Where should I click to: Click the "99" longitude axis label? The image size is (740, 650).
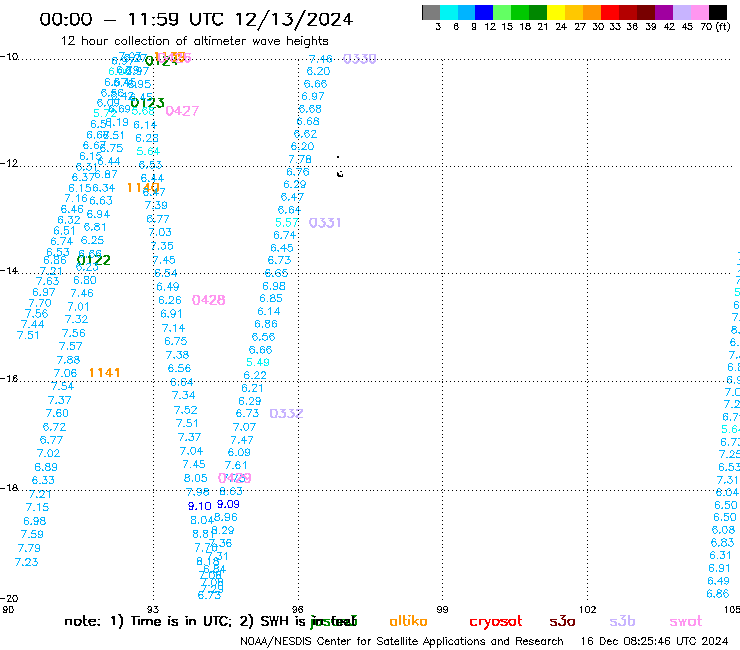pos(442,609)
